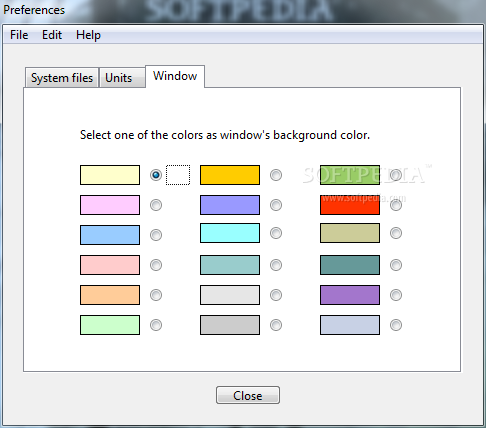Click the cyan color swatch
The height and width of the screenshot is (428, 486).
(x=230, y=233)
